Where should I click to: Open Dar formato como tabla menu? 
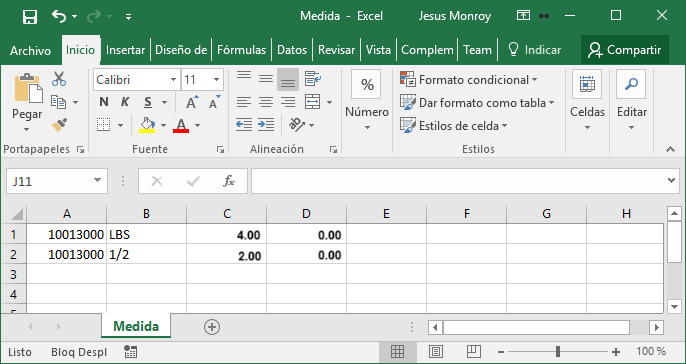(x=477, y=103)
